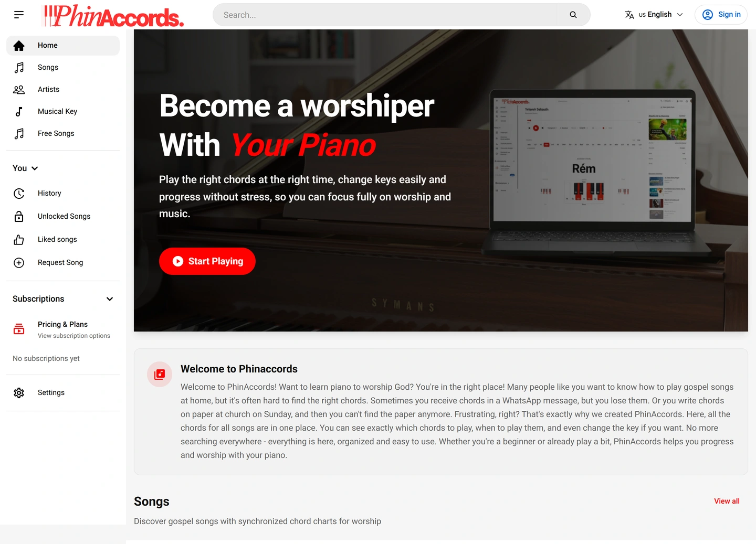Open Free Songs in the sidebar
This screenshot has width=756, height=544.
pyautogui.click(x=63, y=134)
